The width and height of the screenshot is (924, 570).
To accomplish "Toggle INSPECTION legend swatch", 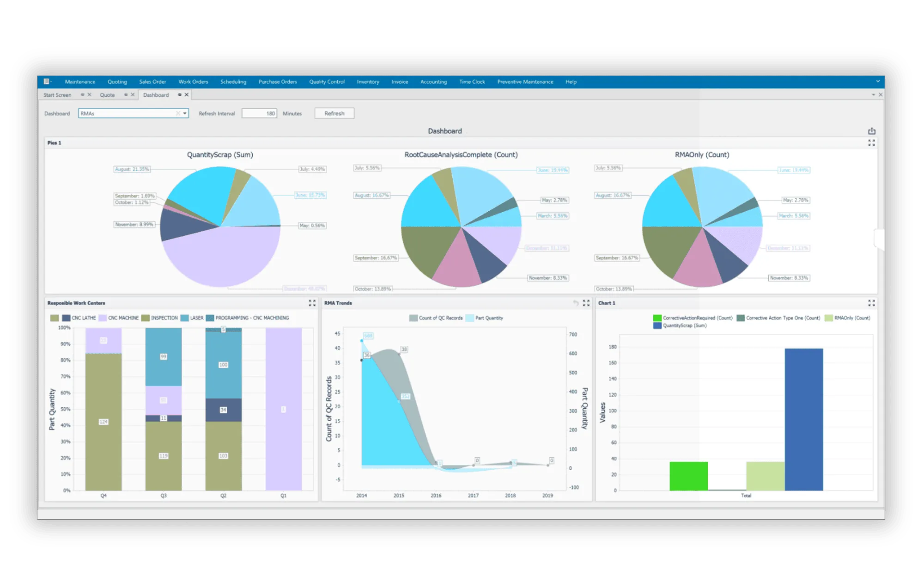I will coord(146,318).
